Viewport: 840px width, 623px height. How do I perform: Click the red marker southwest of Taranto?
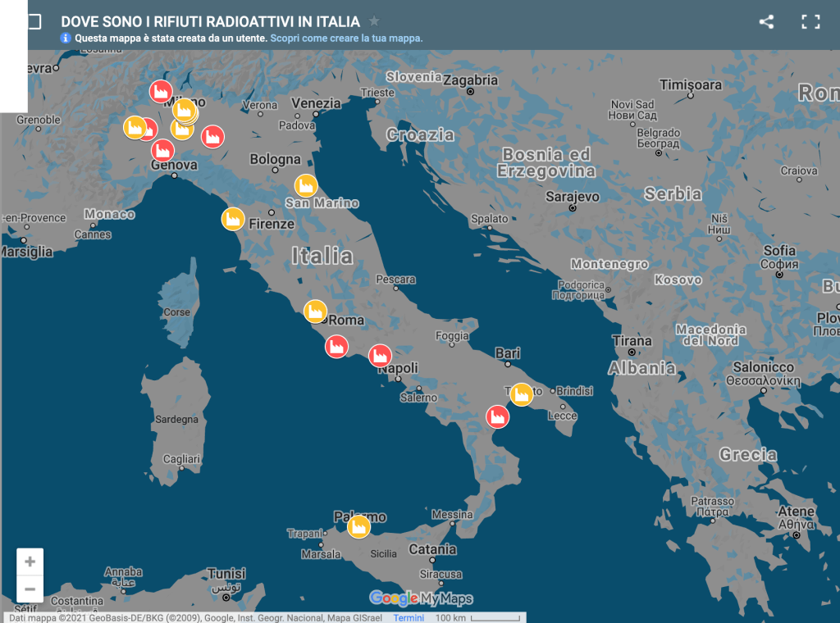(x=497, y=416)
